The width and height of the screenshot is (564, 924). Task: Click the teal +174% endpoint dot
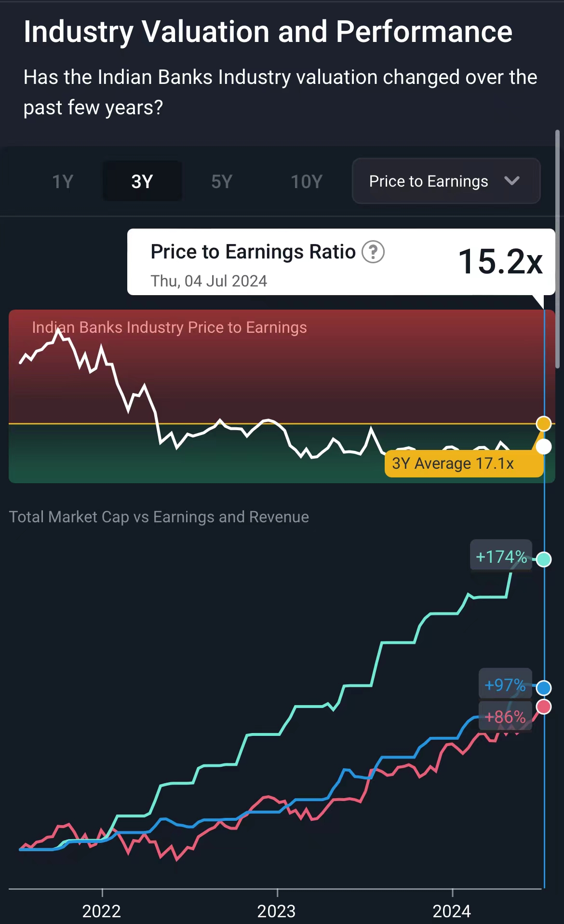544,559
